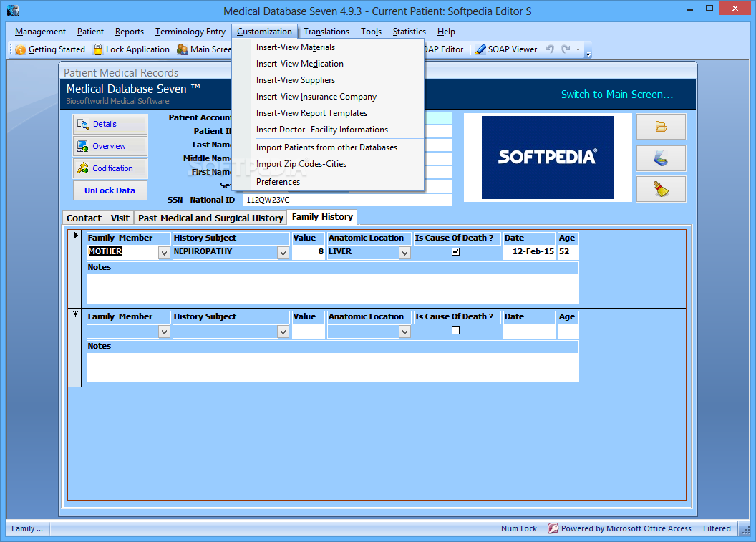Choose Insert-View Suppliers menu entry
Image resolution: width=756 pixels, height=542 pixels.
[x=328, y=80]
